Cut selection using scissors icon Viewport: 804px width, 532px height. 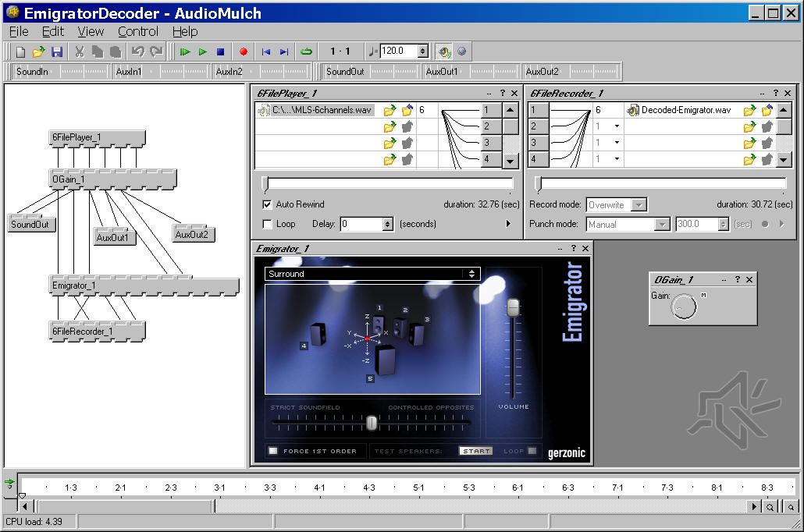tap(79, 51)
